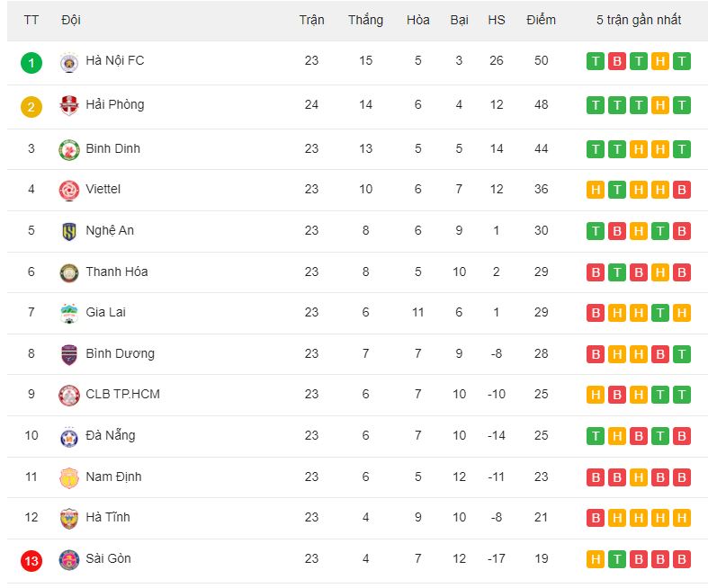Click the Hà Tĩnh team crest
Image resolution: width=708 pixels, height=588 pixels.
click(69, 518)
